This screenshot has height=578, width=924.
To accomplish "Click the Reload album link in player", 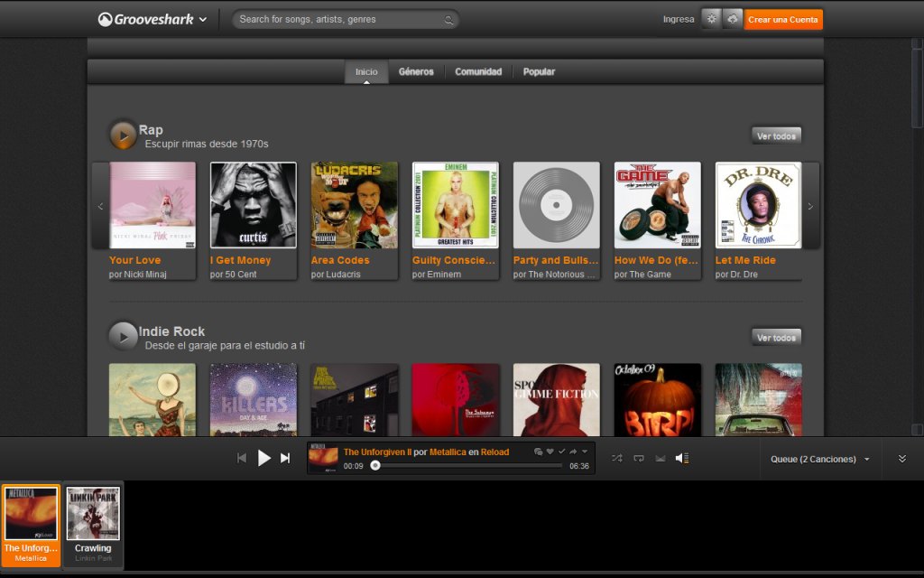I will 495,452.
